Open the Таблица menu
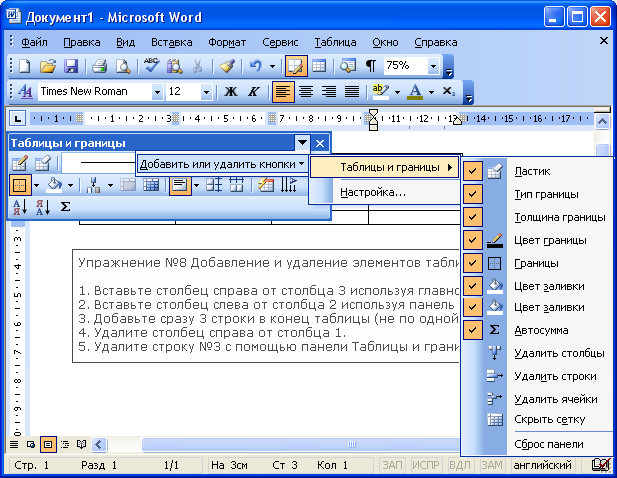Viewport: 617px width, 478px height. [335, 42]
